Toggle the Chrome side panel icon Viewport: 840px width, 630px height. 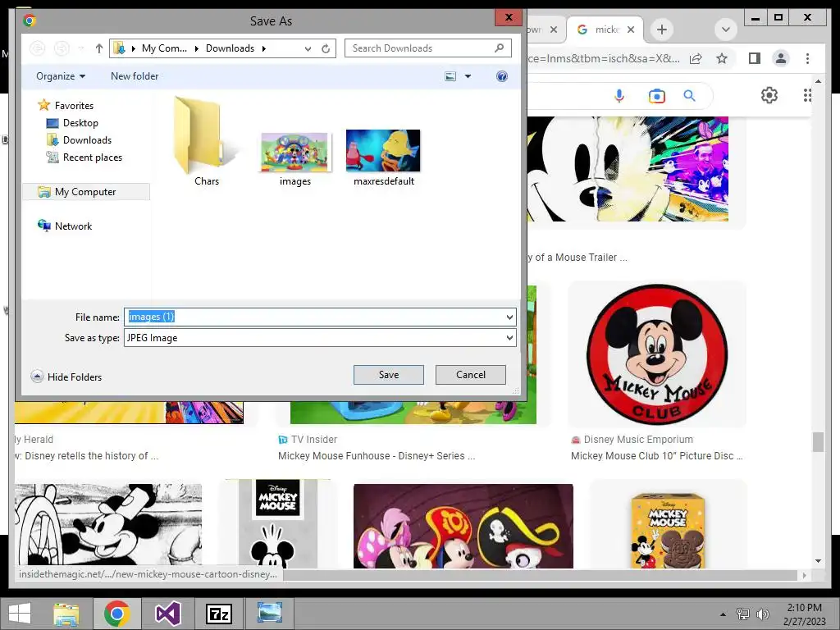pos(755,58)
